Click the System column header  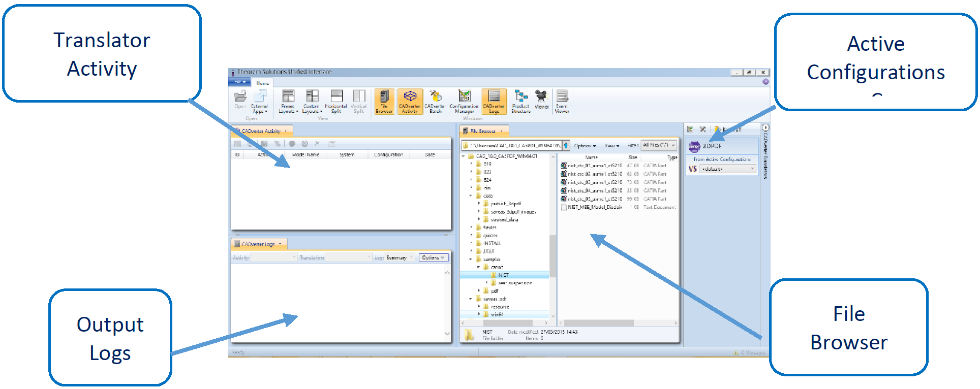pos(347,154)
